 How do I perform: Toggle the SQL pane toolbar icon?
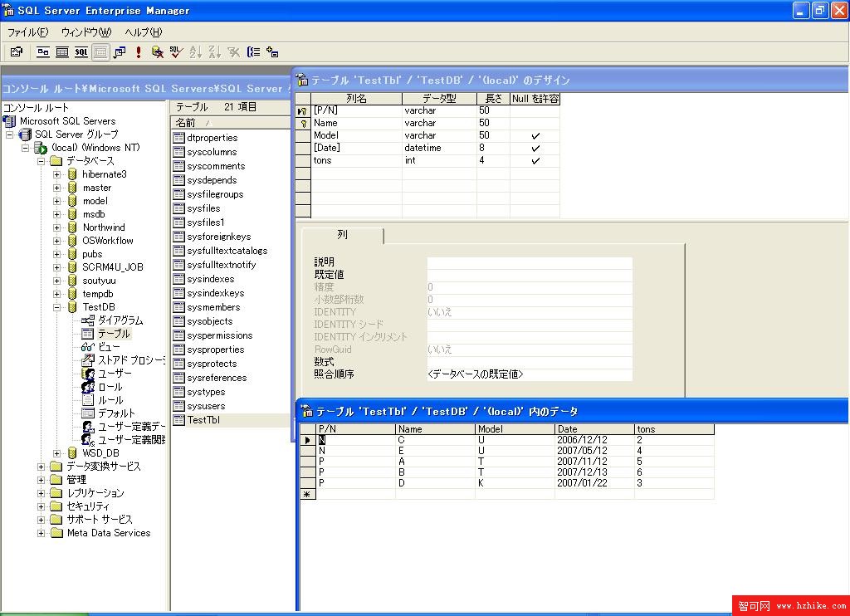(81, 52)
